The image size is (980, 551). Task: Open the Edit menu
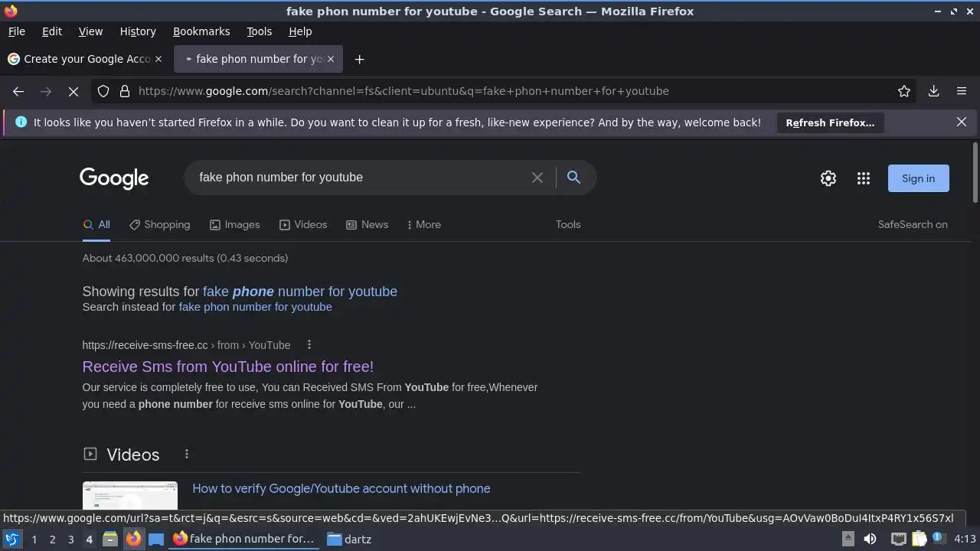[52, 31]
